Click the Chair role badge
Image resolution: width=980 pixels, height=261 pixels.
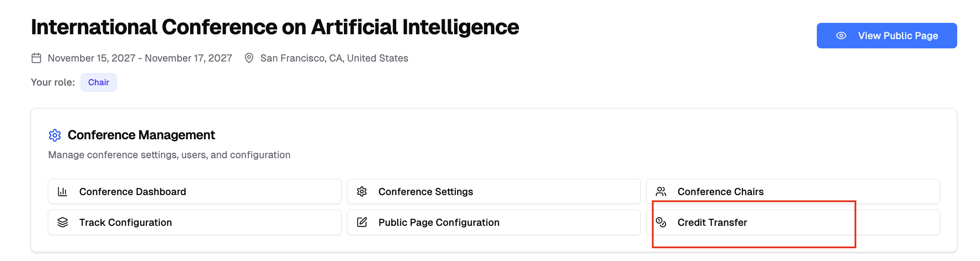tap(99, 83)
